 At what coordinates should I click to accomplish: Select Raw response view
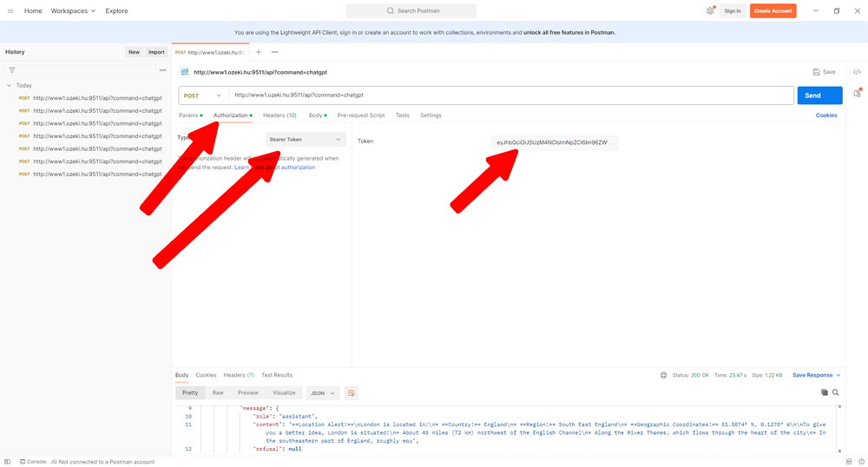(218, 393)
